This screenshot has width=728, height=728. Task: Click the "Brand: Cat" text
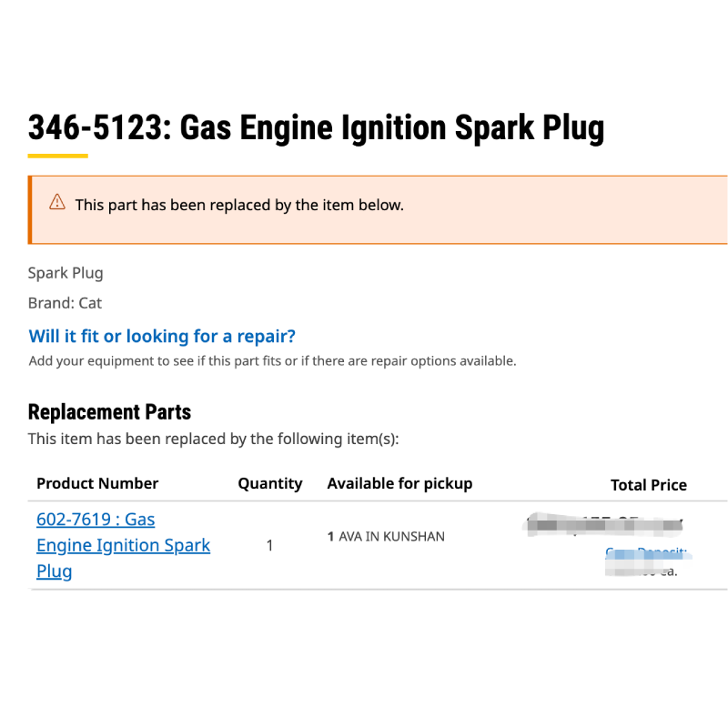[65, 303]
